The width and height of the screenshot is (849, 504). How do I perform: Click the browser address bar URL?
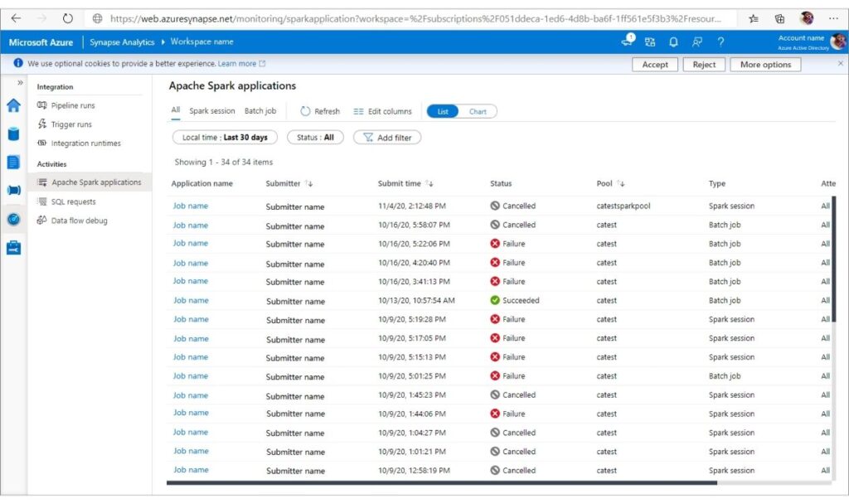tap(415, 18)
